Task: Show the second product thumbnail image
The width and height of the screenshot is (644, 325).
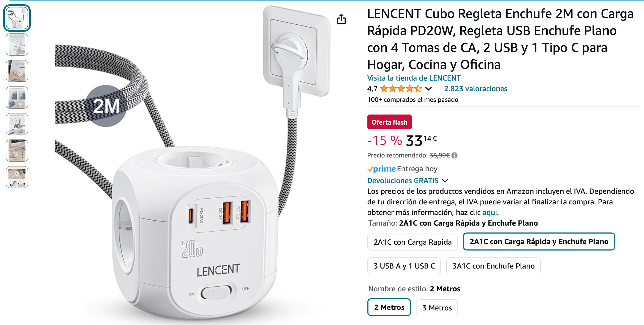Action: click(x=17, y=45)
